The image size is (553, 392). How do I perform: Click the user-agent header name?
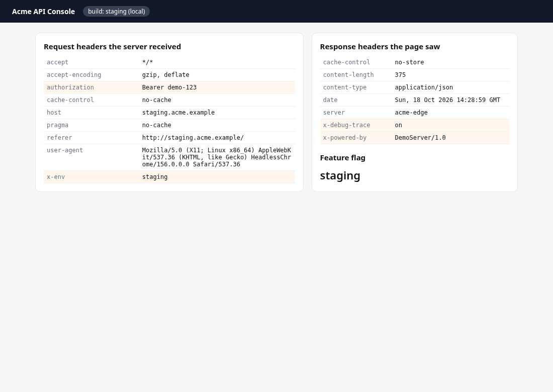pyautogui.click(x=65, y=150)
